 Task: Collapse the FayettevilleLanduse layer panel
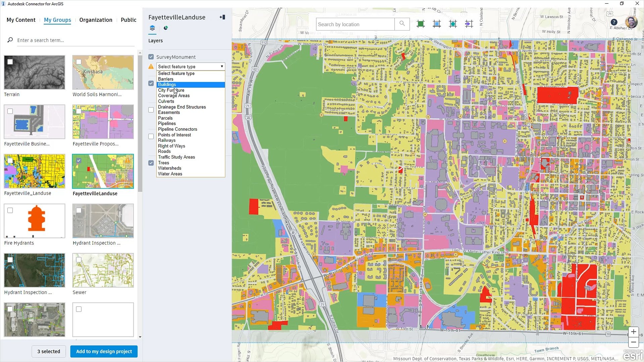222,17
